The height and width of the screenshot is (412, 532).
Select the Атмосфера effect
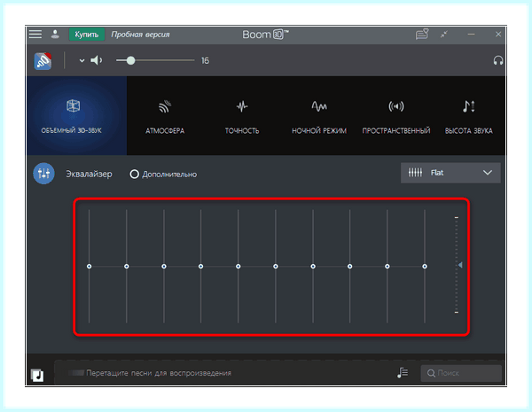pyautogui.click(x=165, y=117)
